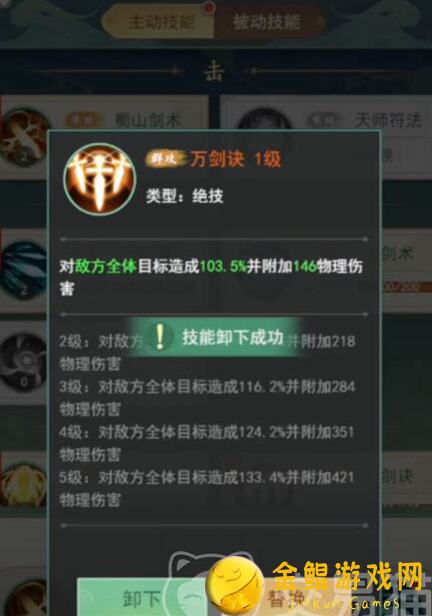The image size is (432, 616).
Task: Open the 蜀山剑术 skill entry label
Action: click(148, 120)
